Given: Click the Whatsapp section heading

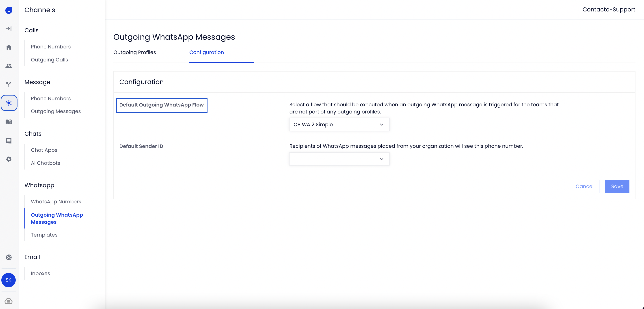Looking at the screenshot, I should click(39, 185).
